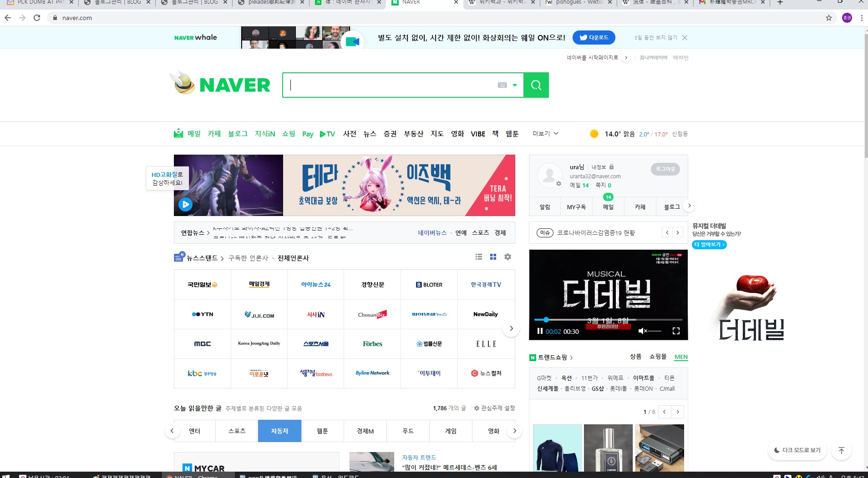Click the whale 다운로드 button
Image resolution: width=868 pixels, height=478 pixels.
coord(594,37)
